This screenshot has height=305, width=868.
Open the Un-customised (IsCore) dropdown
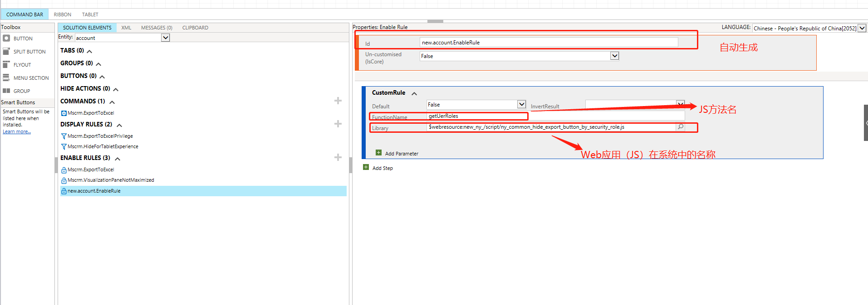[614, 56]
